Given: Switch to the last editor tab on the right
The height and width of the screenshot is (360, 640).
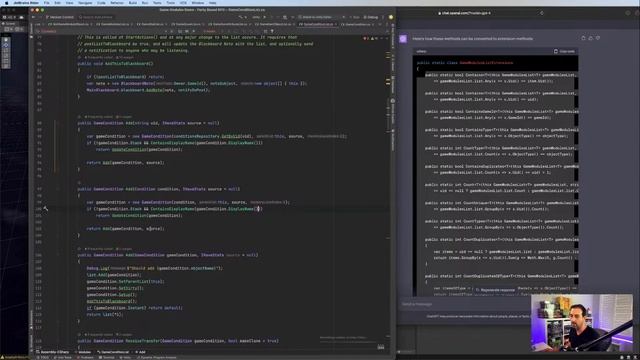Looking at the screenshot, I should pos(357,24).
